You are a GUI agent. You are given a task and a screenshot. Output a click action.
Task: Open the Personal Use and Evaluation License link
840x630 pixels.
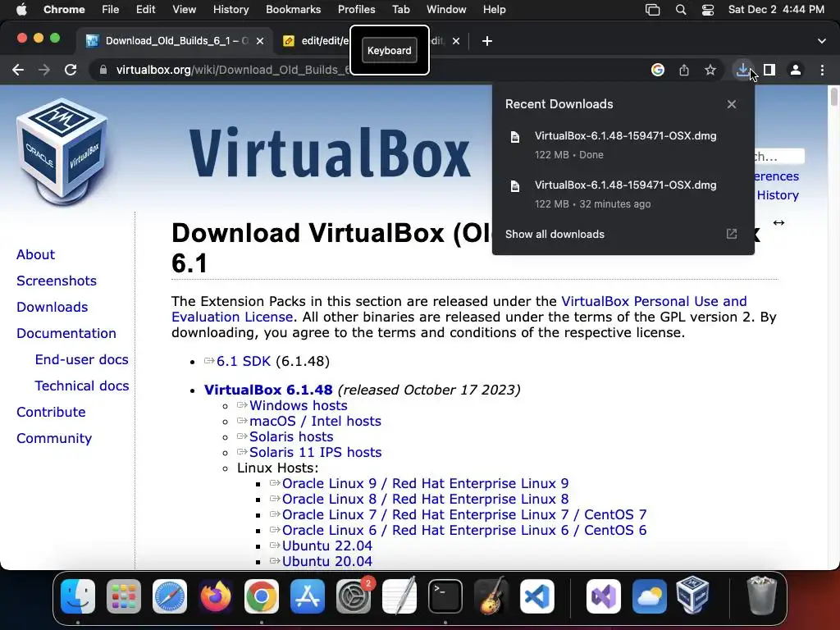(459, 309)
